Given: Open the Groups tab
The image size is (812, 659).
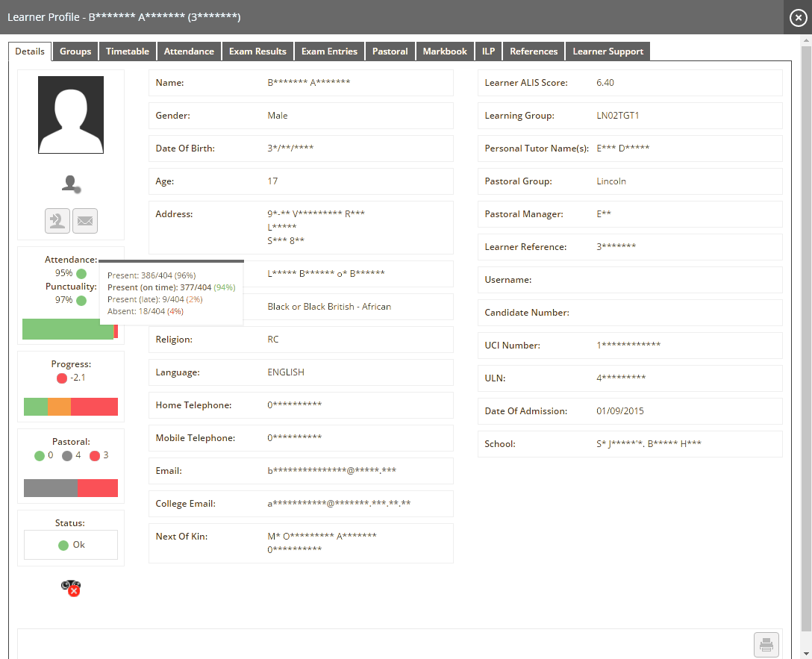Looking at the screenshot, I should point(75,51).
